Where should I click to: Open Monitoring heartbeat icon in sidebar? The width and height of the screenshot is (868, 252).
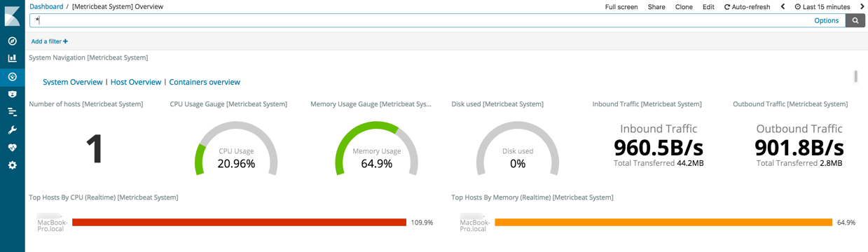pyautogui.click(x=12, y=148)
